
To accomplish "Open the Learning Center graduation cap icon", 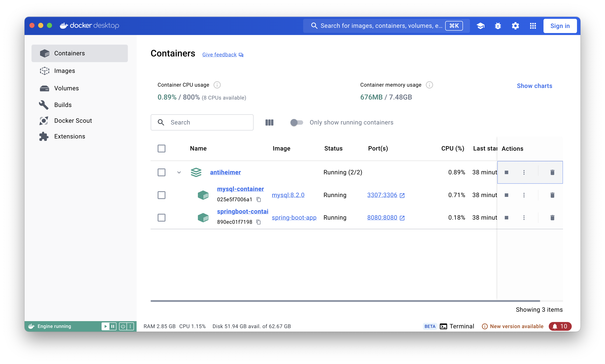I will 481,26.
